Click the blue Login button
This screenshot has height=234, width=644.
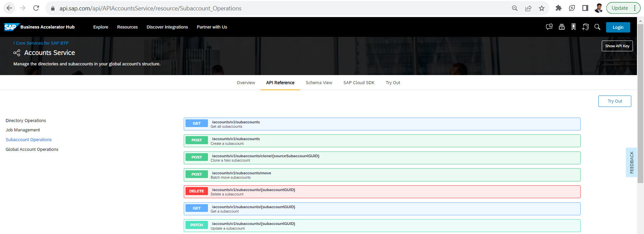[618, 27]
